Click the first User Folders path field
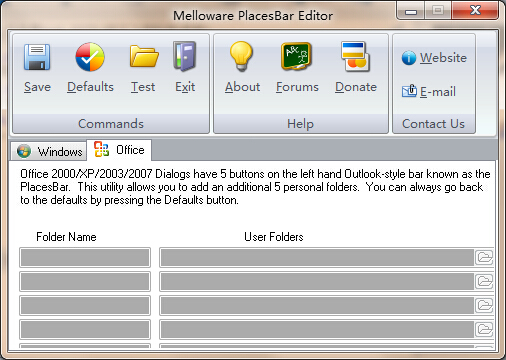 click(317, 257)
